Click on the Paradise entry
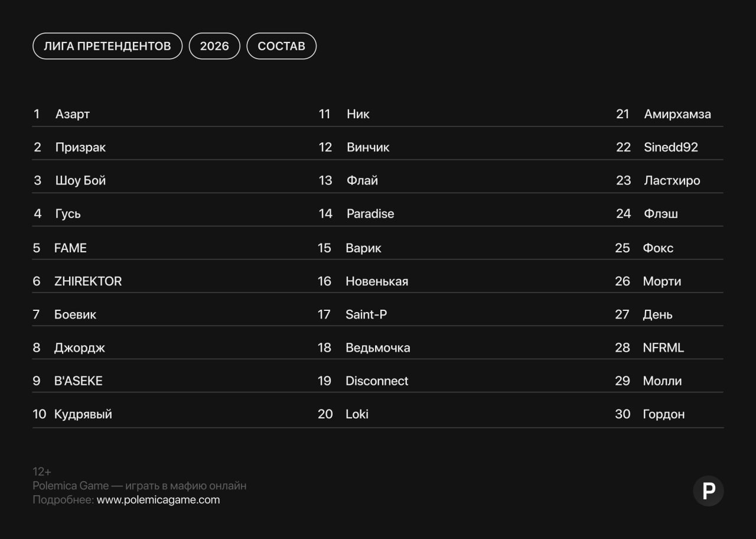The height and width of the screenshot is (539, 756). (370, 214)
